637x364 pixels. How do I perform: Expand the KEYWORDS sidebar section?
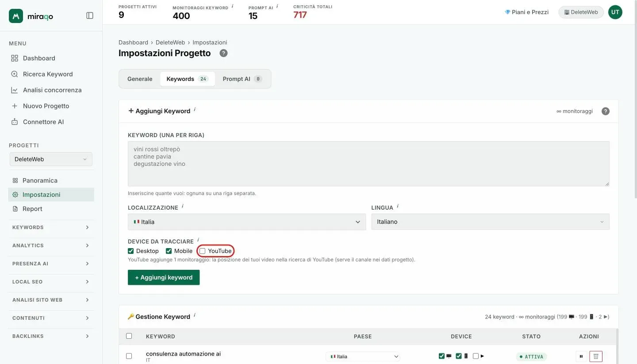click(51, 227)
